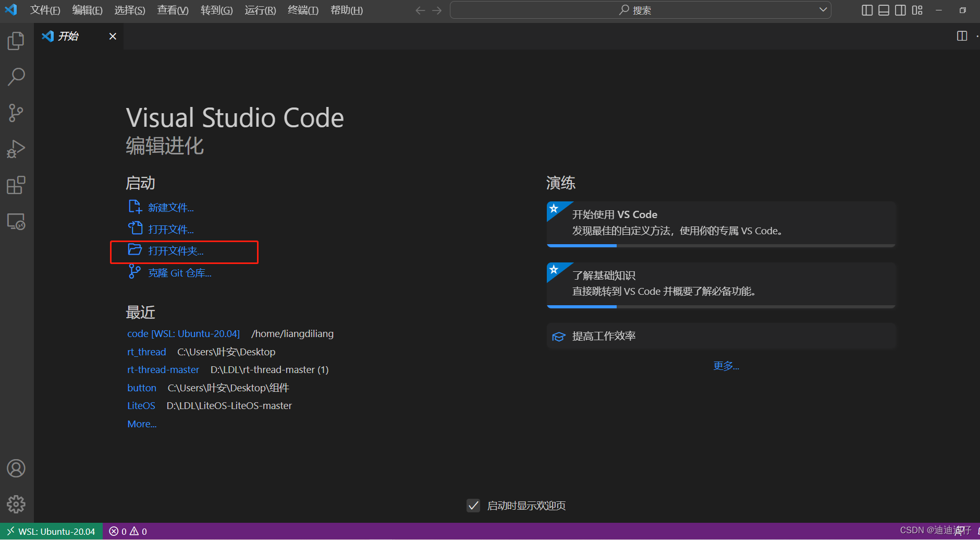Click 打开文件夹... link
Viewport: 980px width, 540px height.
(x=176, y=251)
